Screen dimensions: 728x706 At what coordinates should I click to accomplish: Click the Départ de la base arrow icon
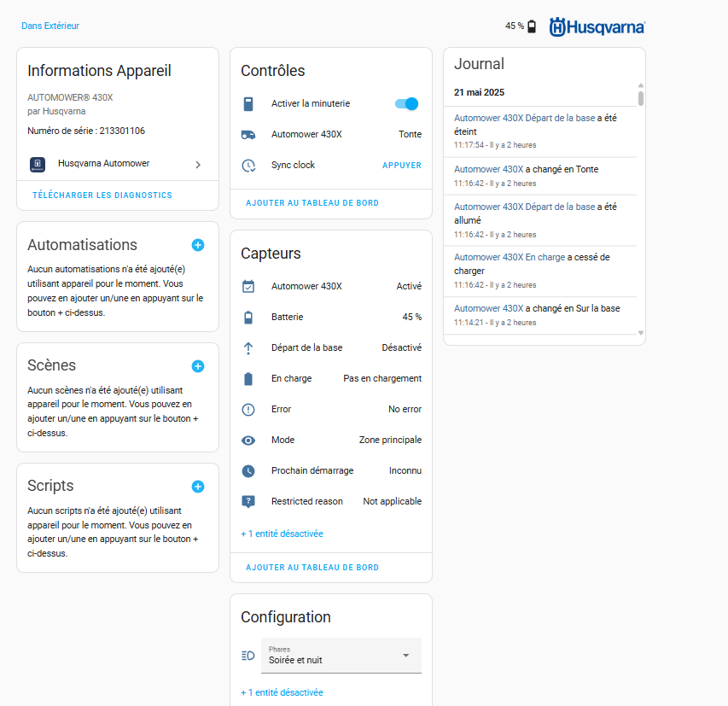tap(248, 348)
